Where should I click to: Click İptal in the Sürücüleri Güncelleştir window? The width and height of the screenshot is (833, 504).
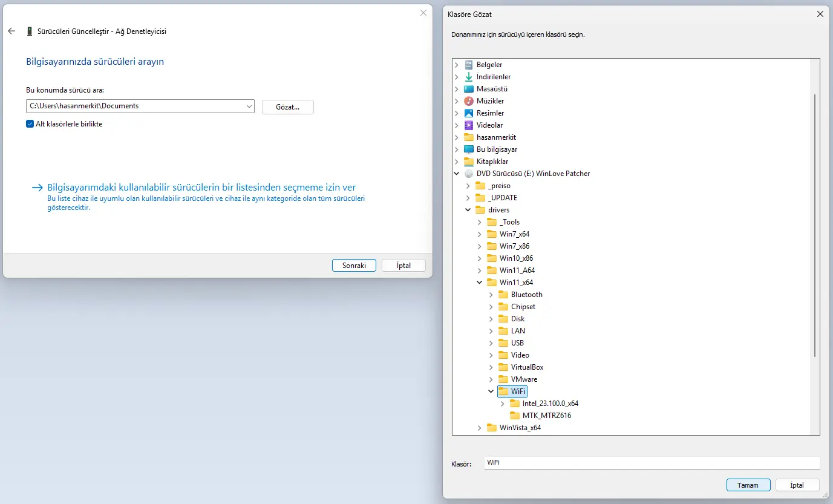point(403,266)
